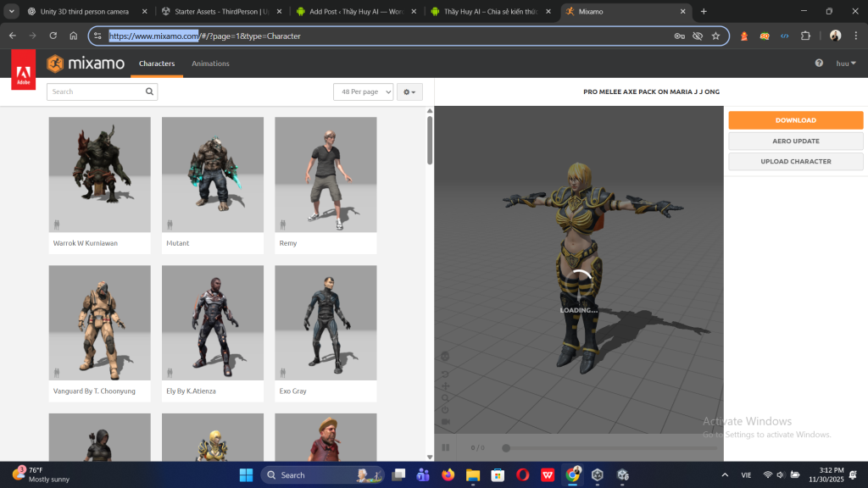Click the camera icon in viewer

(446, 422)
